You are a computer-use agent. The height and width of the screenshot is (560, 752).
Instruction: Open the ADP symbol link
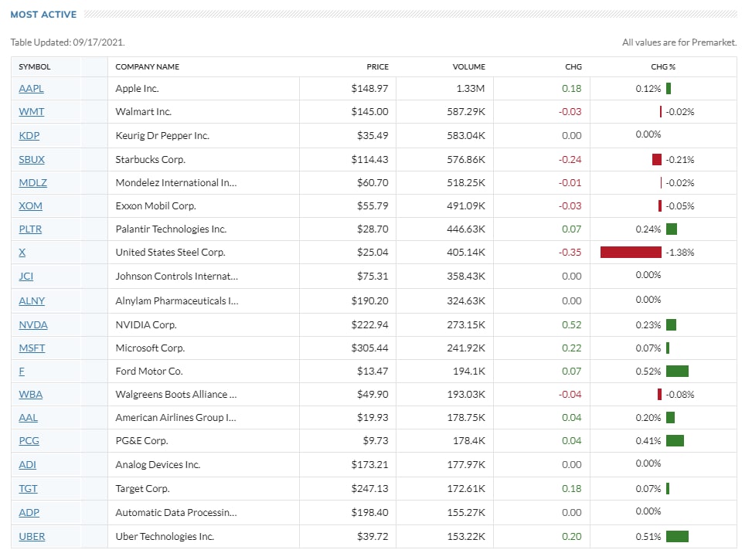[29, 513]
